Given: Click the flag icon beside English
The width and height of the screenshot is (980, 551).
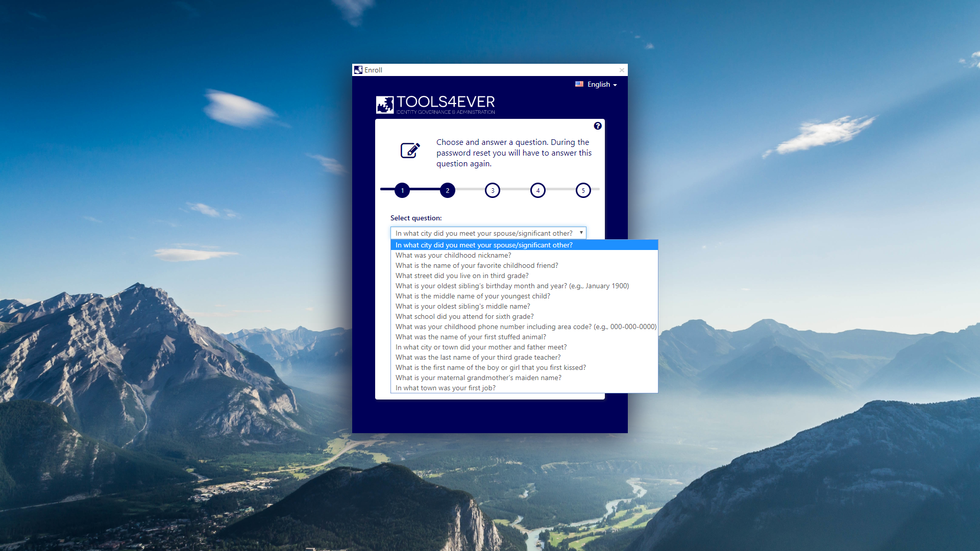Looking at the screenshot, I should point(579,84).
